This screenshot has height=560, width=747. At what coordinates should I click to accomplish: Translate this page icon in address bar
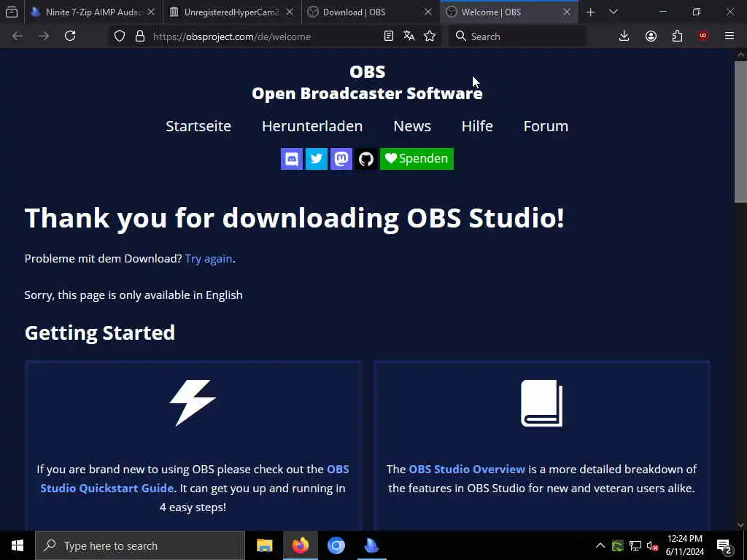tap(409, 36)
